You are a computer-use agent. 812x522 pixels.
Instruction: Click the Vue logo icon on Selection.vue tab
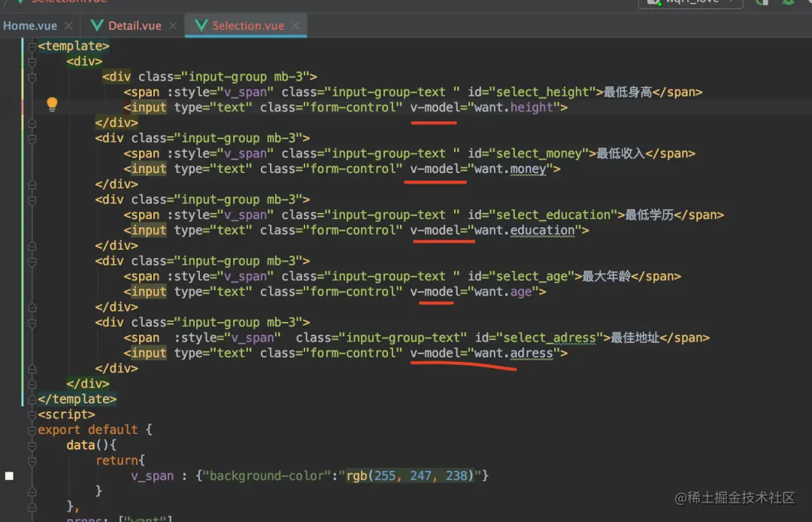click(201, 26)
